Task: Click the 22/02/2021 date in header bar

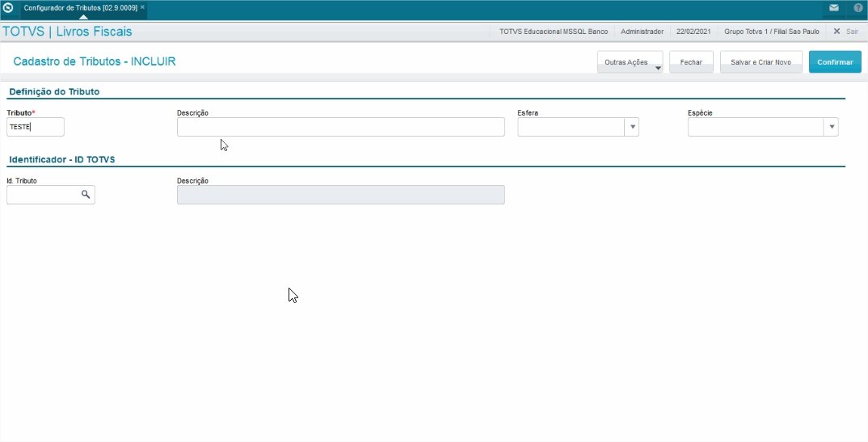Action: coord(694,32)
